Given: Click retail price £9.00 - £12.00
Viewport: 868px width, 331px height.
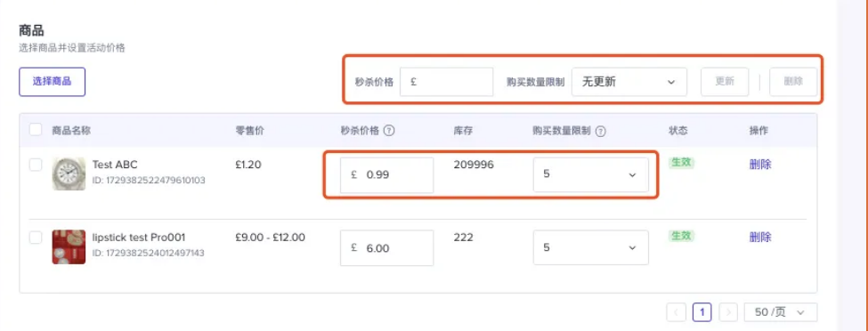Looking at the screenshot, I should 270,238.
